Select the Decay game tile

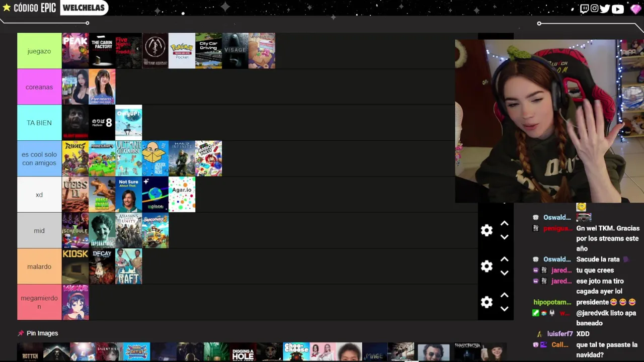coord(102,266)
